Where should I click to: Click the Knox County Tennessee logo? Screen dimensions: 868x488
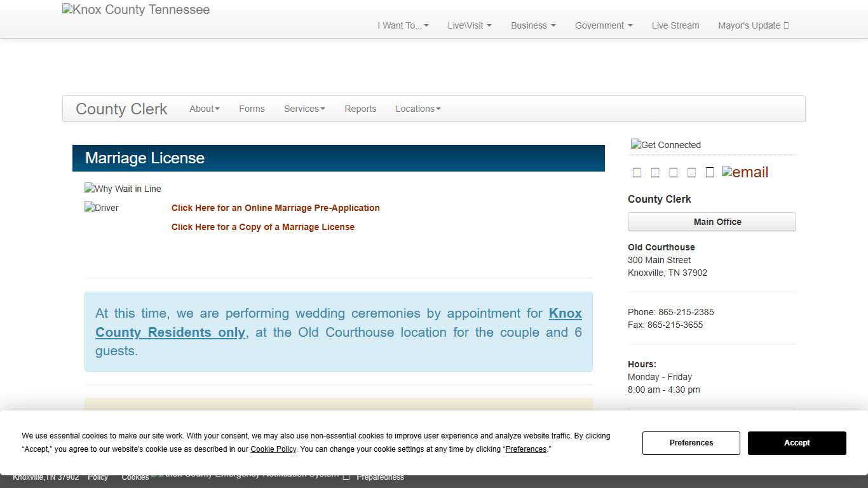(135, 10)
